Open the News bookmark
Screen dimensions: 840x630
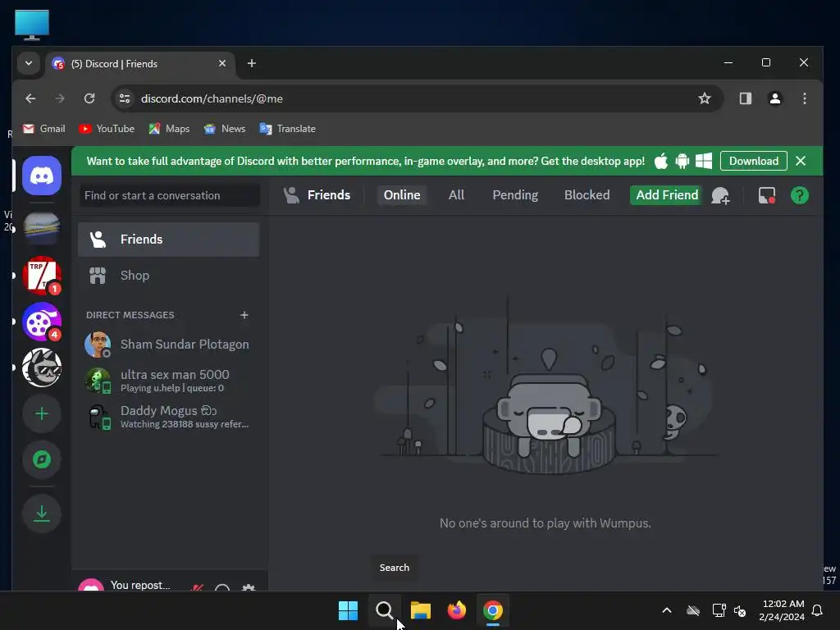pos(225,129)
